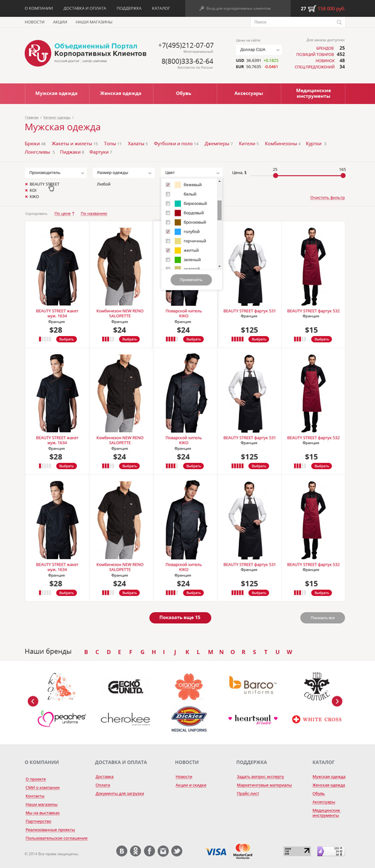Show previous brands with left arrow
Screen dimensions: 375x868
(33, 701)
